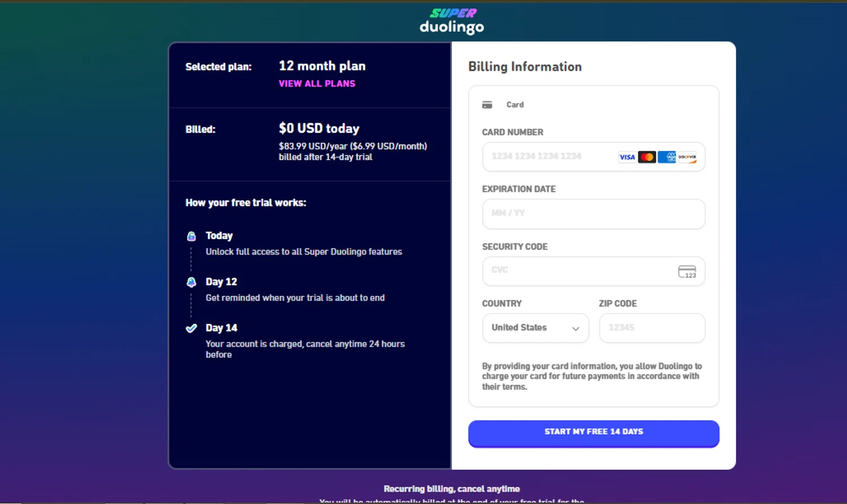Click the 'Selected plan:' label
847x504 pixels.
click(218, 67)
